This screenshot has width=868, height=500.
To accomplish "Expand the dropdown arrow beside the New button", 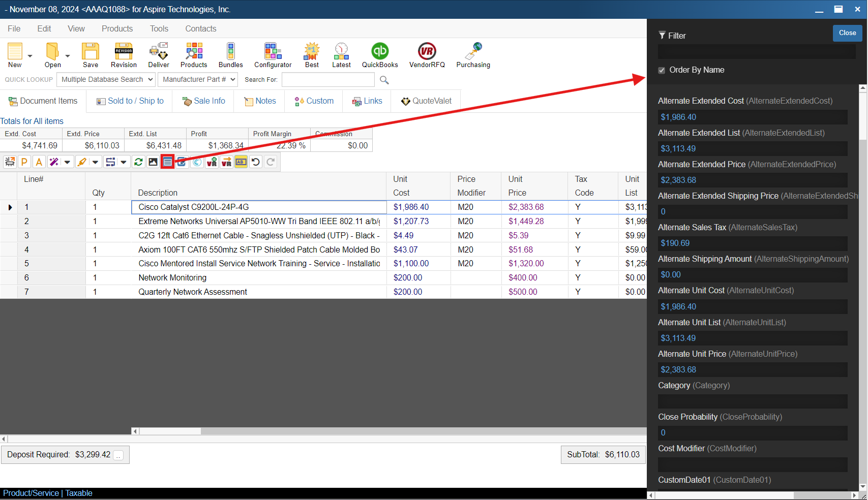I will coord(30,56).
